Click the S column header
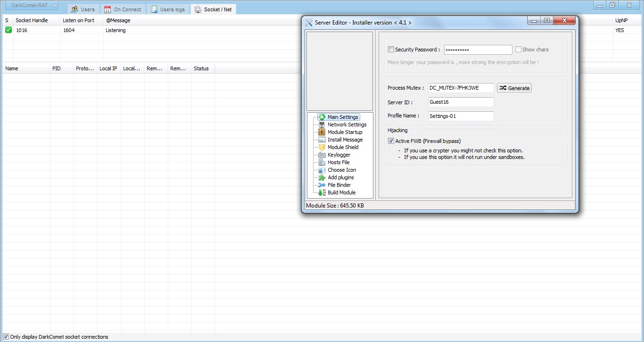644x342 pixels. coord(8,20)
